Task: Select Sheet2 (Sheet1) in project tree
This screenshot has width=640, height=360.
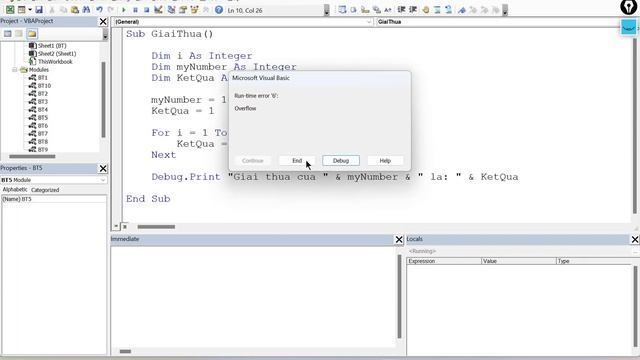Action: coord(57,53)
